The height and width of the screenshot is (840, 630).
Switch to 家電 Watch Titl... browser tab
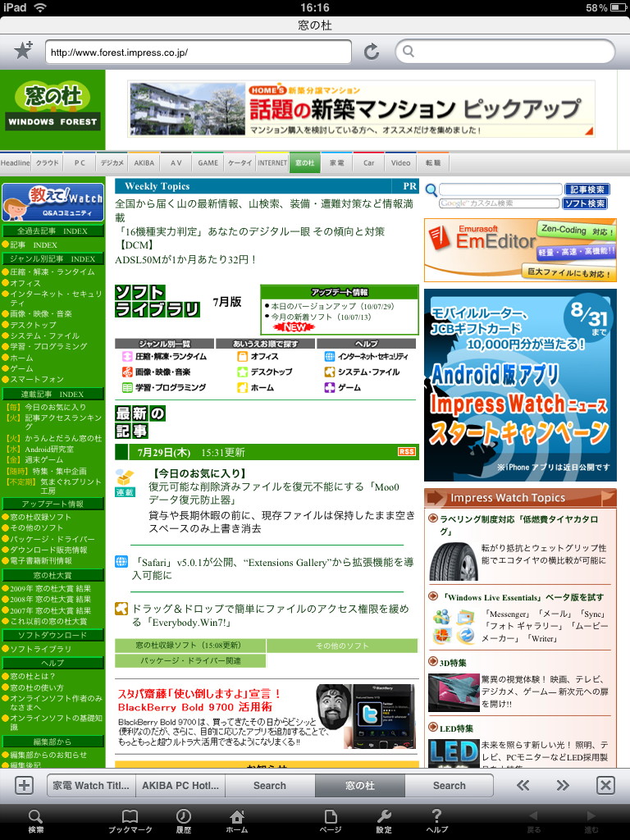91,785
